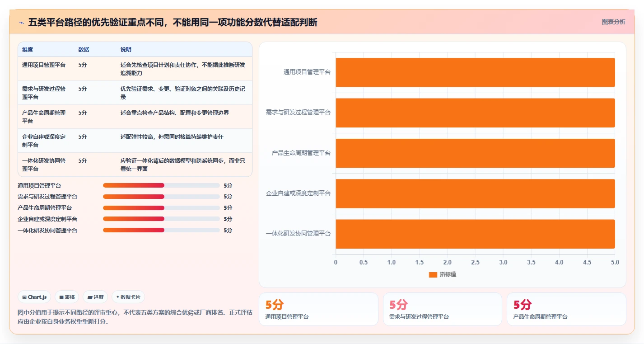Select the 进度 chip
This screenshot has height=344, width=644.
point(95,297)
